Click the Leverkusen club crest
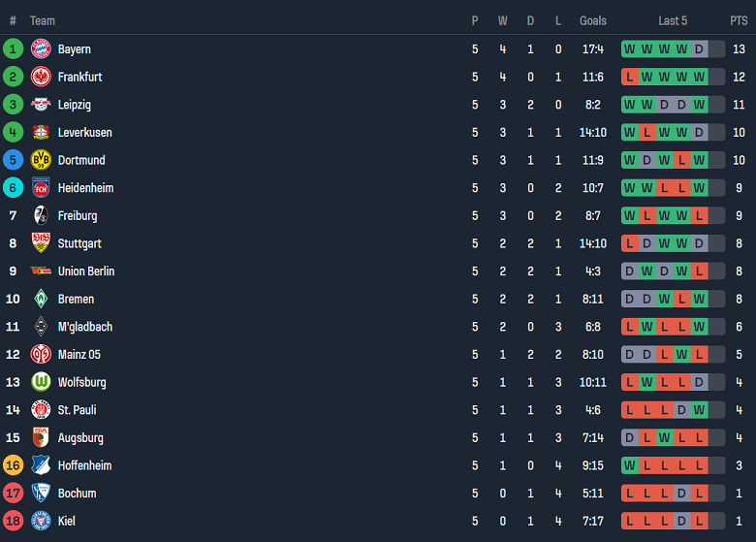The width and height of the screenshot is (756, 542). pos(41,132)
